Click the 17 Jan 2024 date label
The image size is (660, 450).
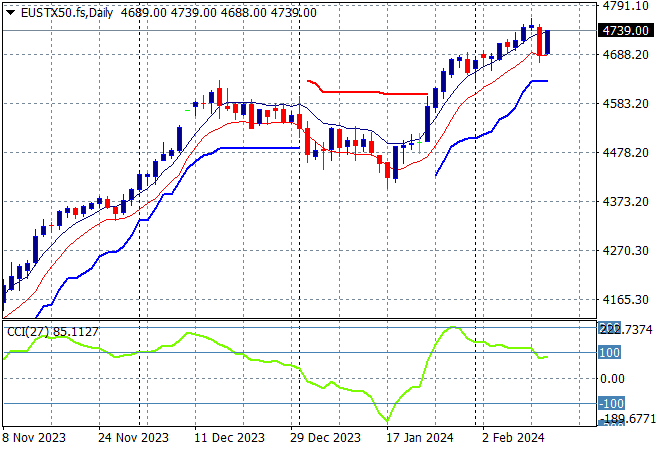419,437
